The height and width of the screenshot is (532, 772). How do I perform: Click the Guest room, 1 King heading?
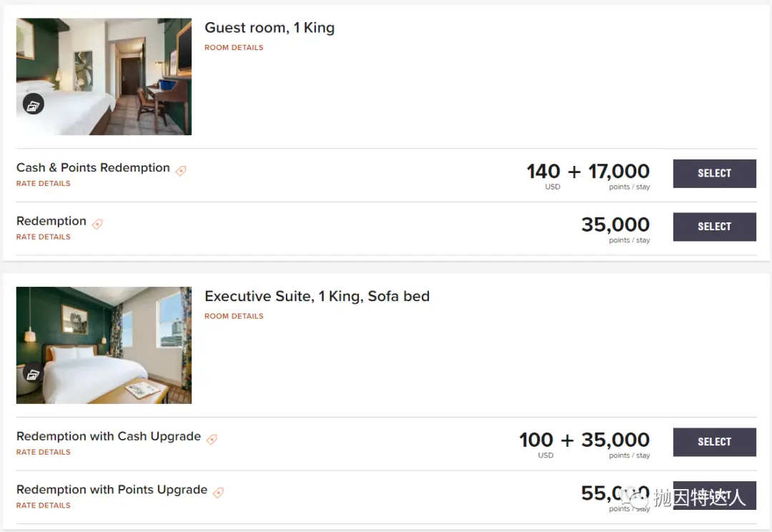269,28
